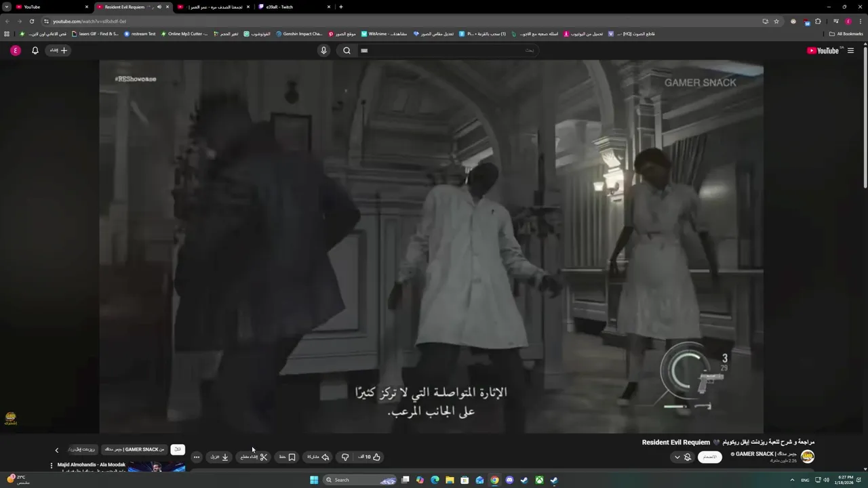
Task: Open options for Majid Almohandis video
Action: pyautogui.click(x=52, y=466)
